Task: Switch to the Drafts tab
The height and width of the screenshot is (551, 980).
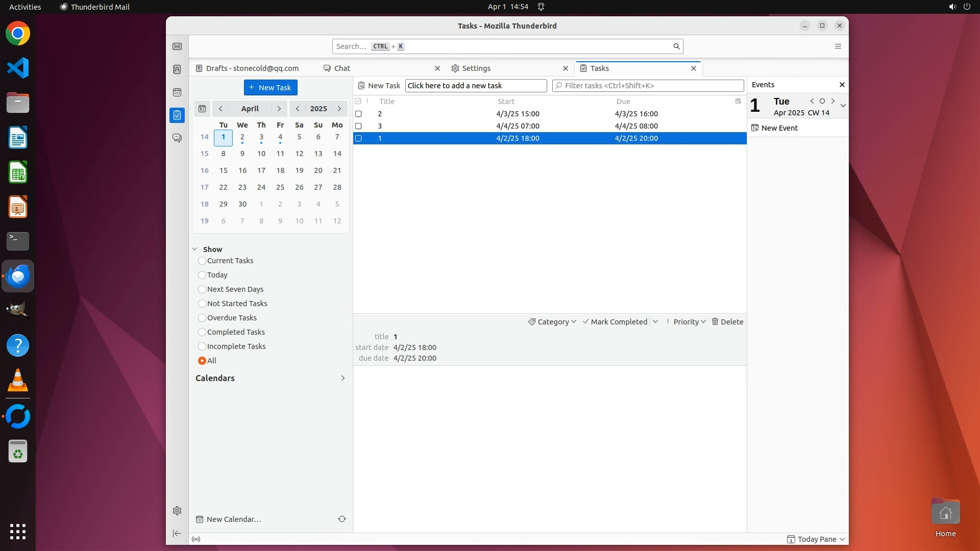Action: point(252,68)
